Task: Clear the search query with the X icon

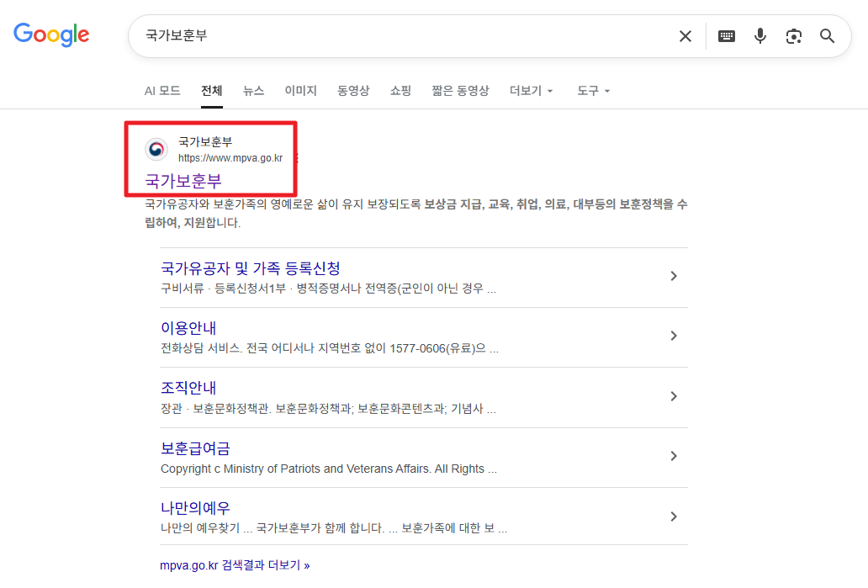Action: point(685,35)
